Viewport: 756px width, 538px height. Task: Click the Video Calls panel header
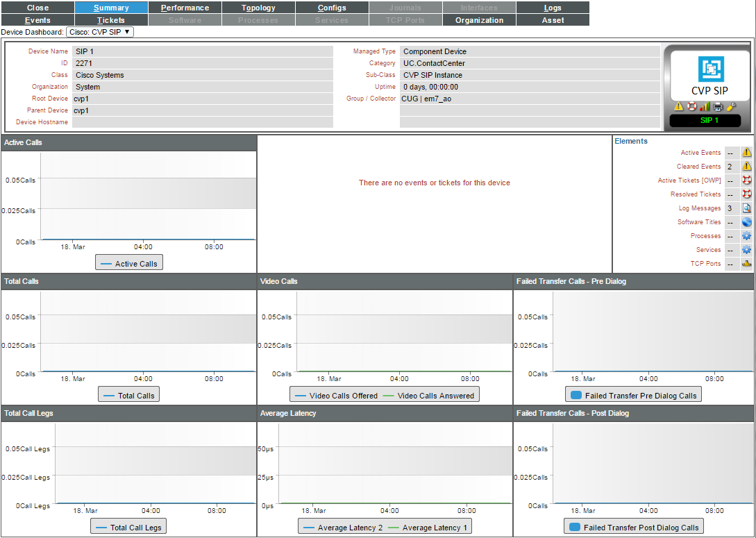[x=385, y=281]
